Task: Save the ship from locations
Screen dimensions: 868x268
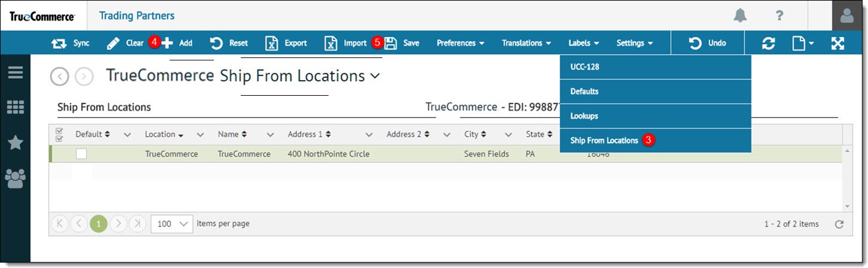Action: click(x=402, y=43)
